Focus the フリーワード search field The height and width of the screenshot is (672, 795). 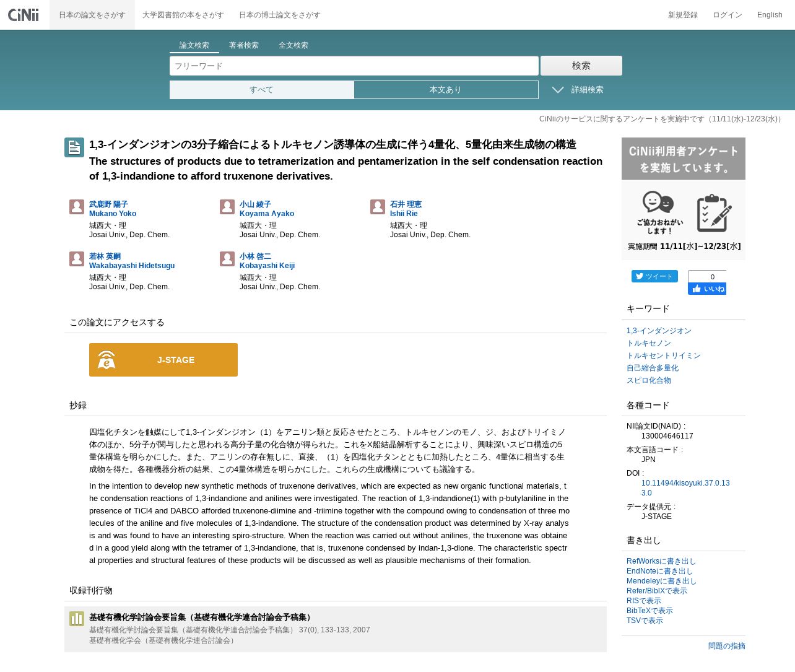pos(354,66)
